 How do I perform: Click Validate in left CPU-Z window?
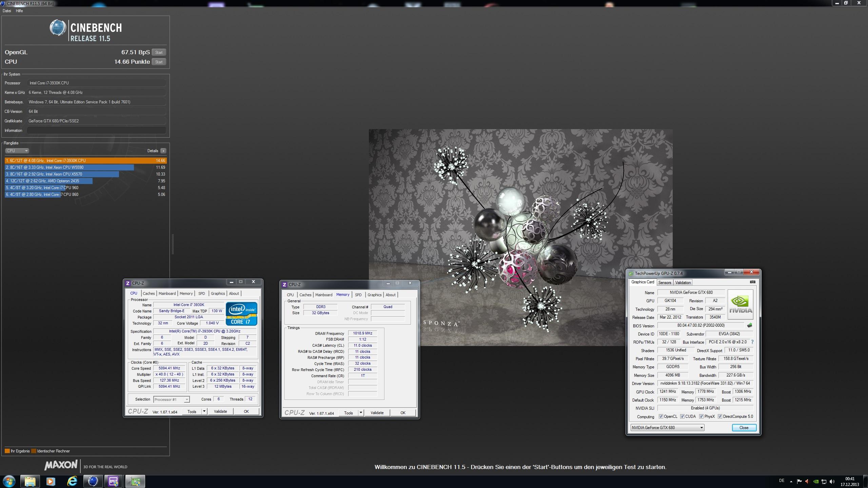(x=220, y=411)
